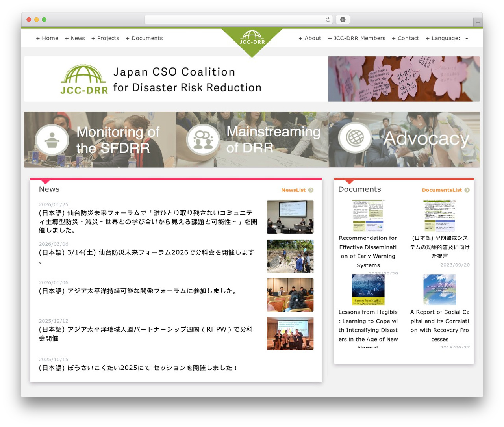This screenshot has width=504, height=427.
Task: Open the Japanese early warning systems proposal document
Action: 440,247
